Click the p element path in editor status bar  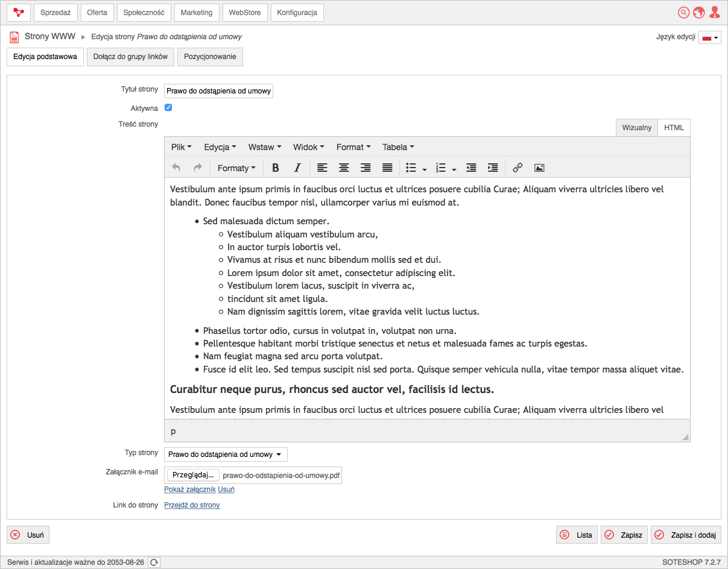[173, 432]
